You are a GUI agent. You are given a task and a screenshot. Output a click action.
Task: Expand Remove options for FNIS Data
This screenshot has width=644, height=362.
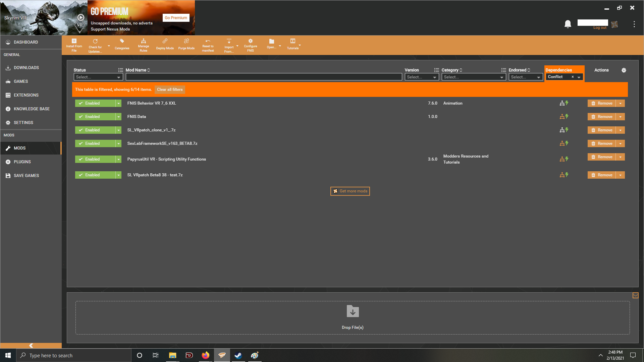[621, 117]
